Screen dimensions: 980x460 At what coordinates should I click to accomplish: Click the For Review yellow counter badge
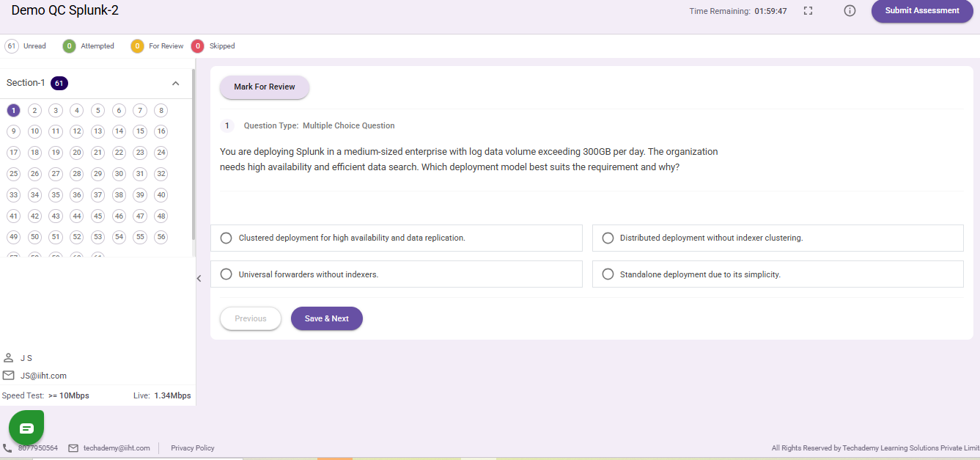(x=137, y=46)
